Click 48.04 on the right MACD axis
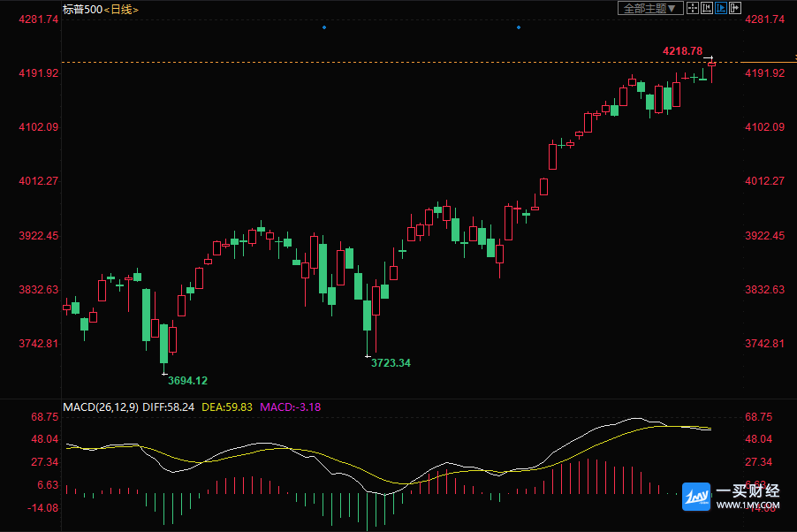Screen dimensions: 797x532 pos(758,439)
